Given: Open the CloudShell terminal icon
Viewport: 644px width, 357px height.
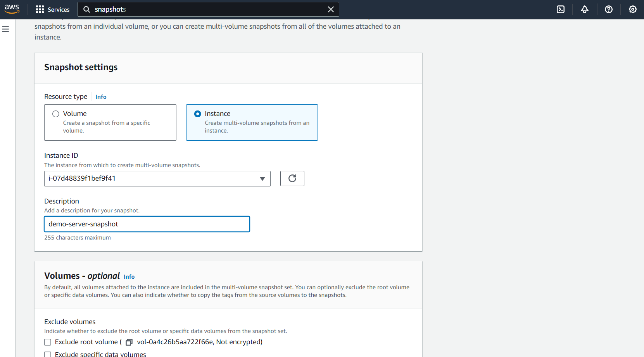Looking at the screenshot, I should (561, 9).
